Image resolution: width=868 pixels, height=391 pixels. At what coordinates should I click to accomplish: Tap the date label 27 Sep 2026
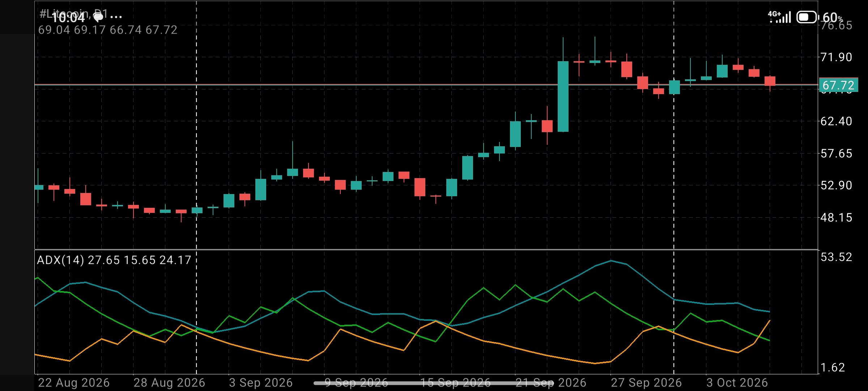point(646,383)
